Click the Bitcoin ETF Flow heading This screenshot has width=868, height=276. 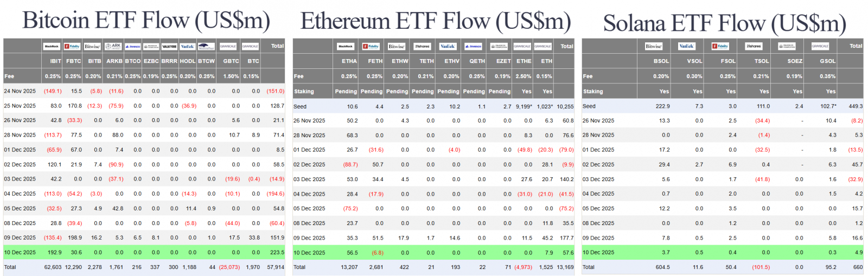pos(146,21)
